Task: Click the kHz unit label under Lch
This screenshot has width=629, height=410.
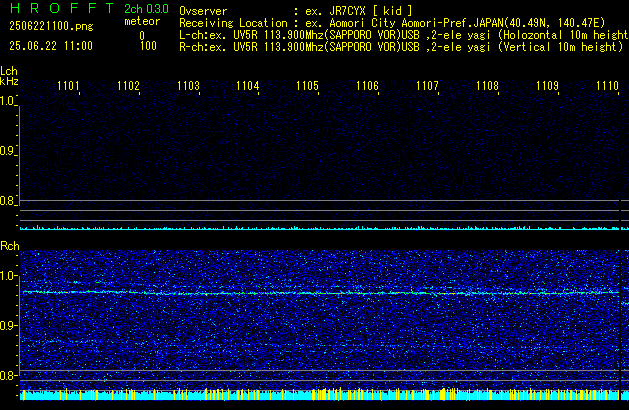Action: [x=9, y=81]
